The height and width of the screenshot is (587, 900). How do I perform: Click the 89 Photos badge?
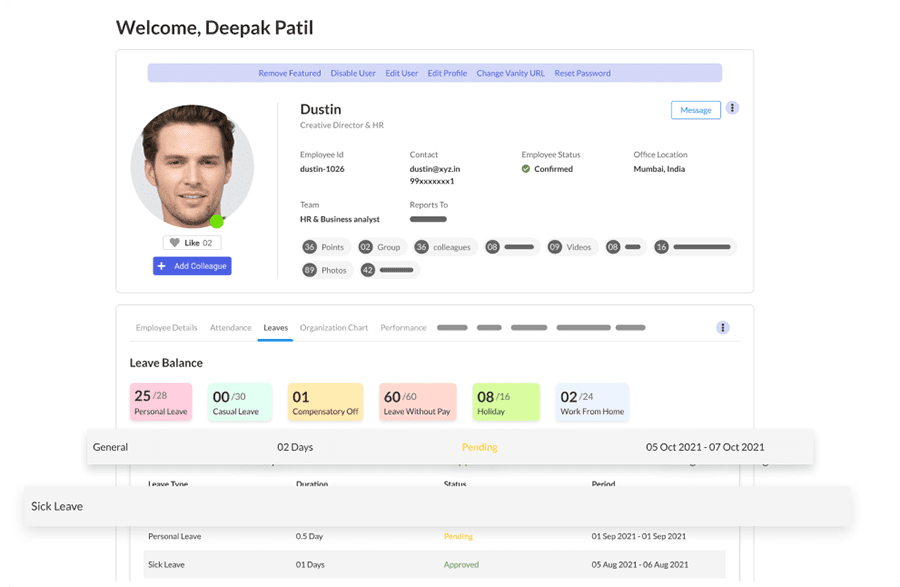(327, 270)
